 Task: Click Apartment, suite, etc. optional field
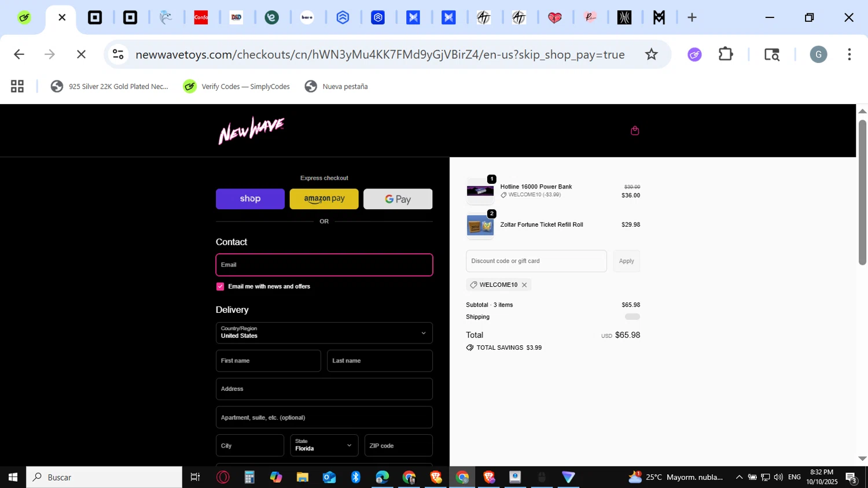tap(324, 417)
